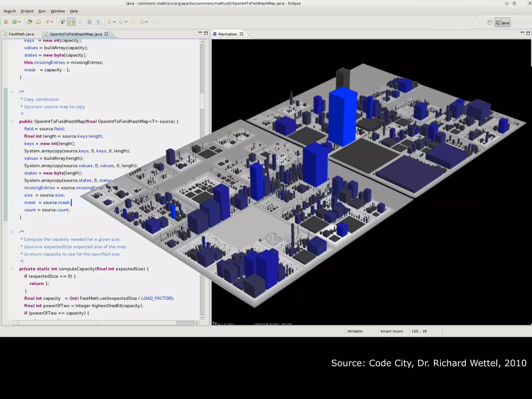Click the editor vertical scrollbar thumb
The image size is (532, 399).
pos(202,101)
